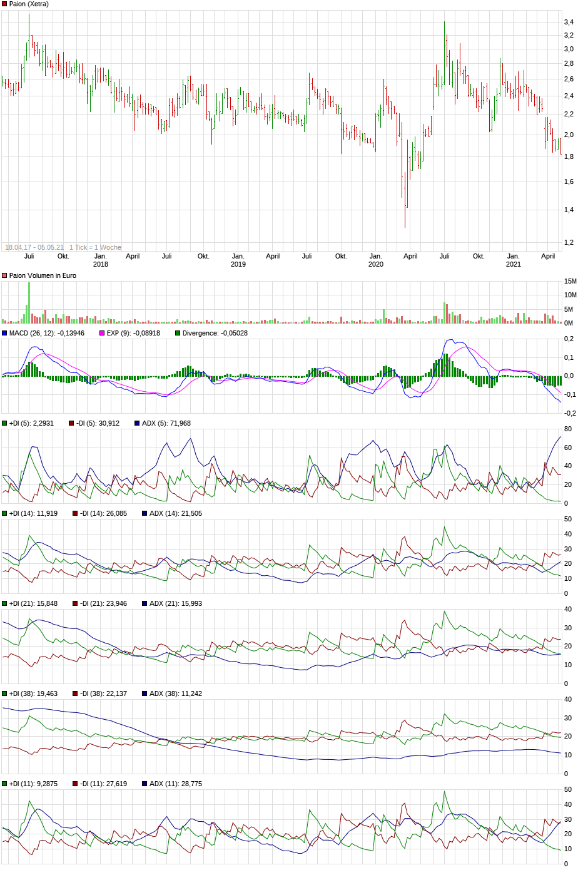Click the '+DI (14): 11,919' label
The image size is (588, 870).
[33, 514]
